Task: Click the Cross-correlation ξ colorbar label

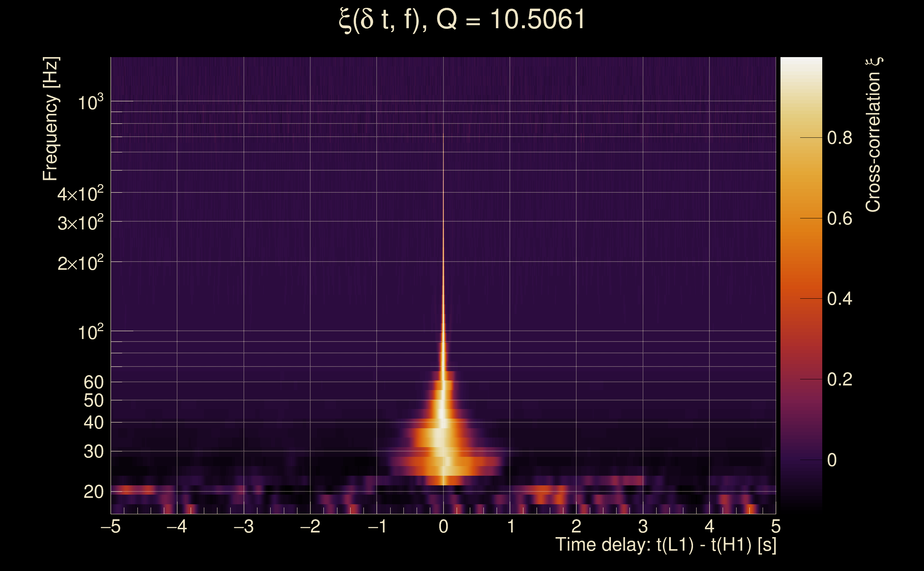Action: [873, 135]
